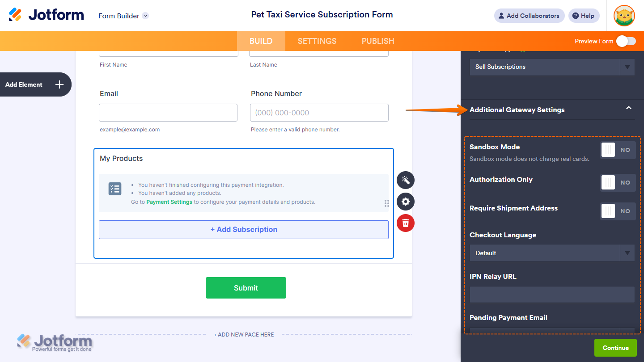Viewport: 644px width, 362px height.
Task: Click the gear icon on My Products
Action: coord(405,202)
